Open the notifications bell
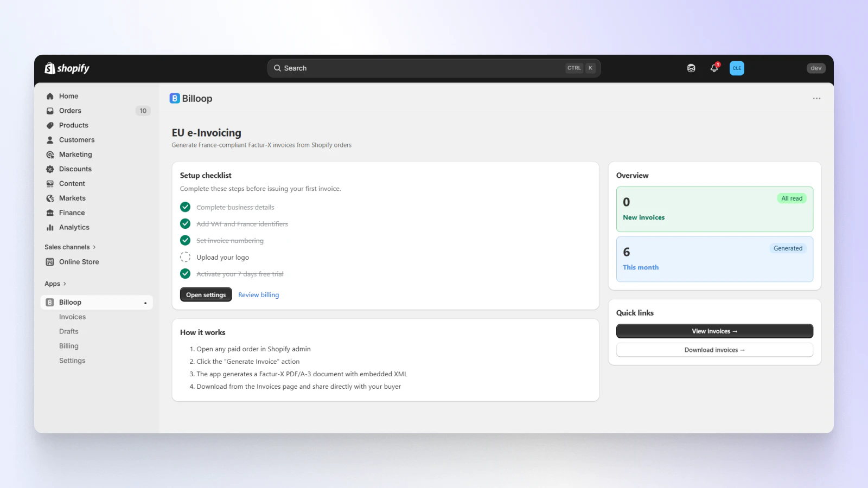The width and height of the screenshot is (868, 488). pos(714,68)
